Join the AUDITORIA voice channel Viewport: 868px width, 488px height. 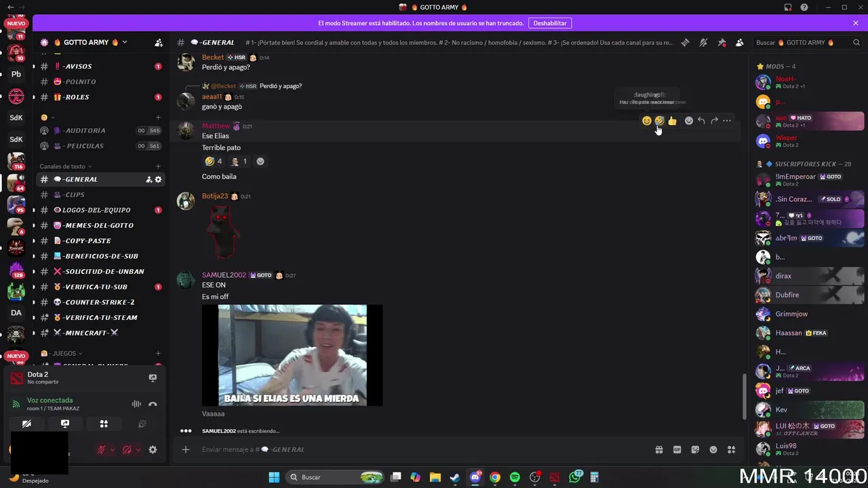tap(100, 130)
